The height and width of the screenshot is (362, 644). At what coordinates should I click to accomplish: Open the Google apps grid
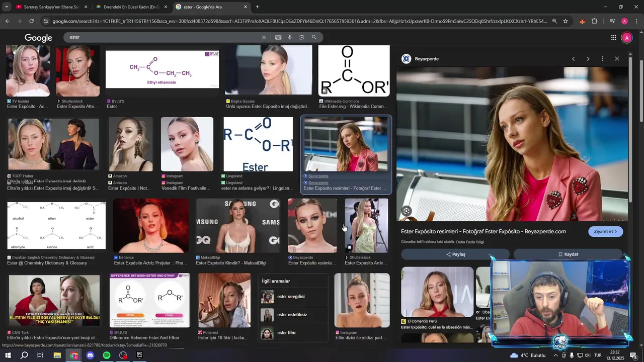click(x=614, y=38)
